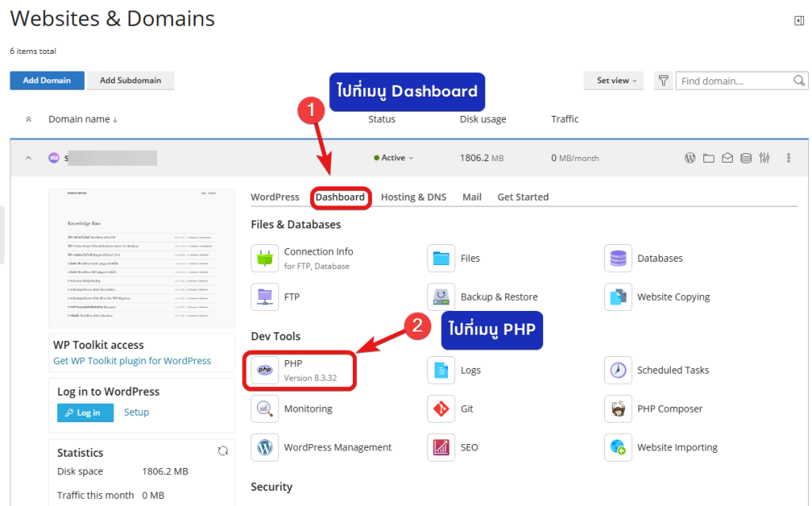Screen dimensions: 812x506
Task: Open the Logs icon
Action: (x=441, y=370)
